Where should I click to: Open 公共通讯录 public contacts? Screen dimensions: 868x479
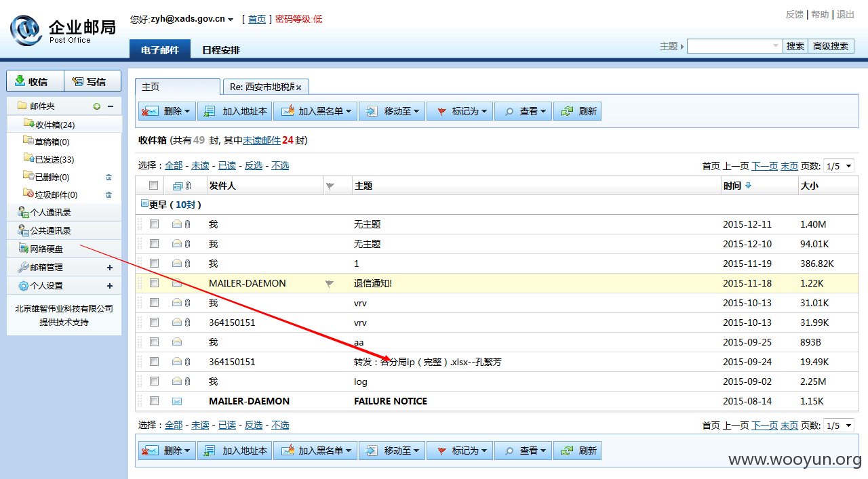(x=50, y=231)
